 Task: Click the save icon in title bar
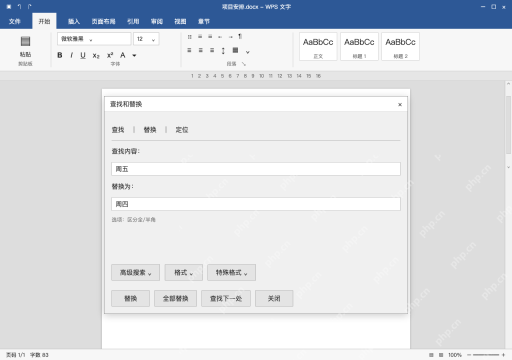click(x=9, y=7)
